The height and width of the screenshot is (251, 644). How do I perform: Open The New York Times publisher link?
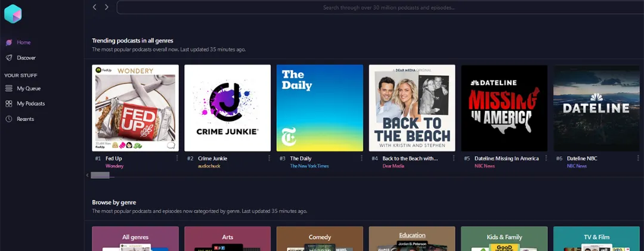pyautogui.click(x=309, y=166)
